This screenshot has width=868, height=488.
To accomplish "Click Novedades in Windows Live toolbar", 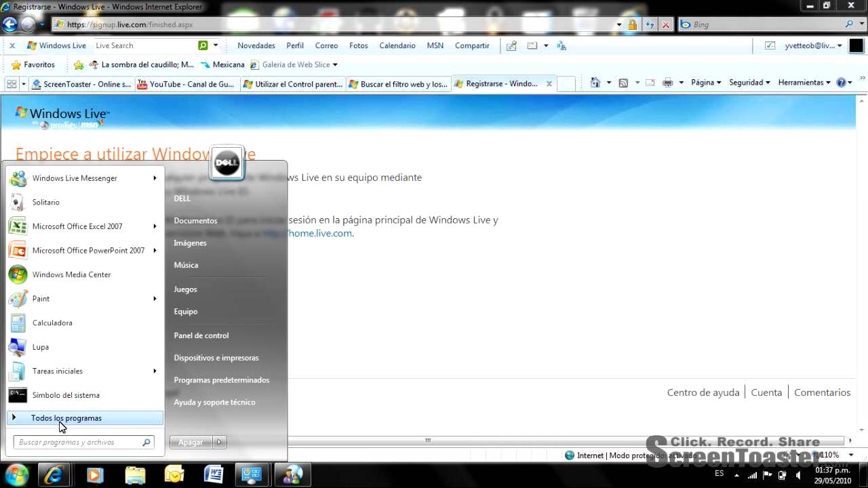I will coord(256,45).
